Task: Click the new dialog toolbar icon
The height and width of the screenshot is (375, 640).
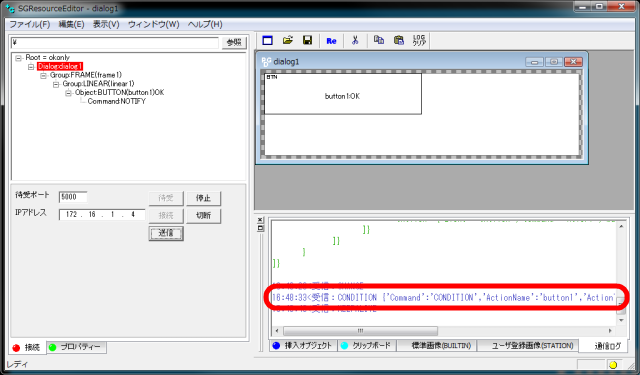Action: tap(268, 40)
